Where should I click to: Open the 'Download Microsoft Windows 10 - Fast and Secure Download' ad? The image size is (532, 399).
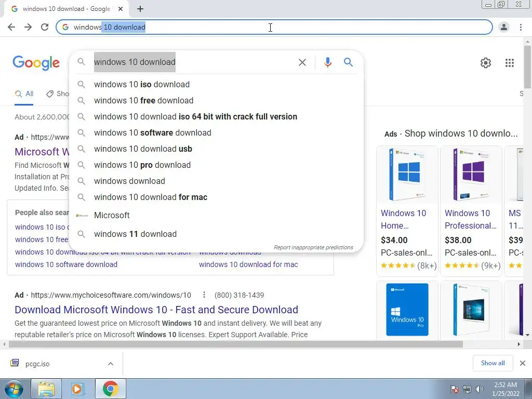pyautogui.click(x=156, y=310)
